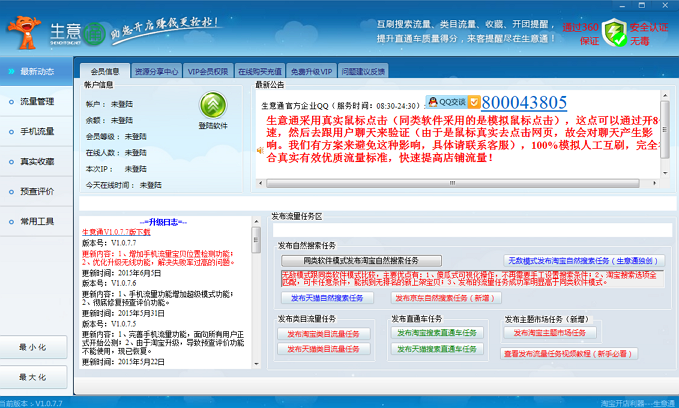Click 无敌模式发布淘宝自然搜索任务 button
Viewport: 679px width, 408px height.
pos(584,261)
